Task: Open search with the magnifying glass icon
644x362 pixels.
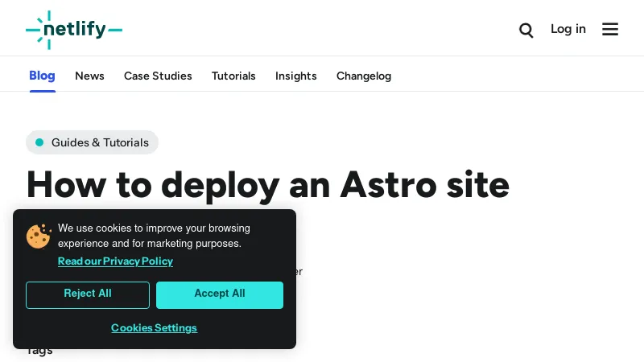Action: pyautogui.click(x=526, y=30)
